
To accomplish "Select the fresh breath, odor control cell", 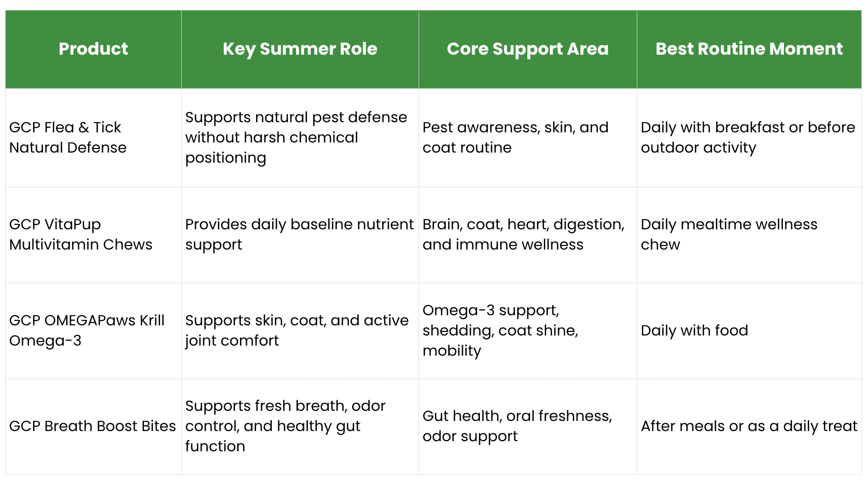I will click(300, 426).
